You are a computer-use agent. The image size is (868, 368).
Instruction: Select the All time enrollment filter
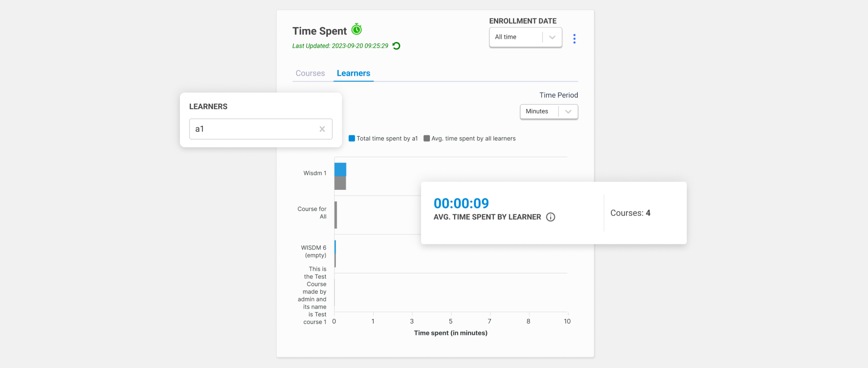point(516,37)
